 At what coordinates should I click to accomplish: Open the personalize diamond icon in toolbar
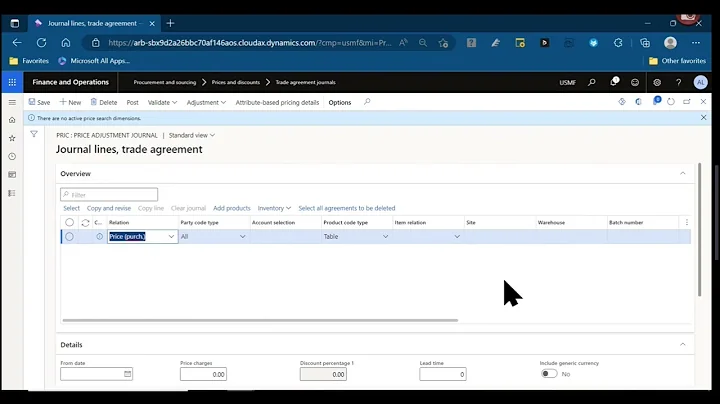622,101
